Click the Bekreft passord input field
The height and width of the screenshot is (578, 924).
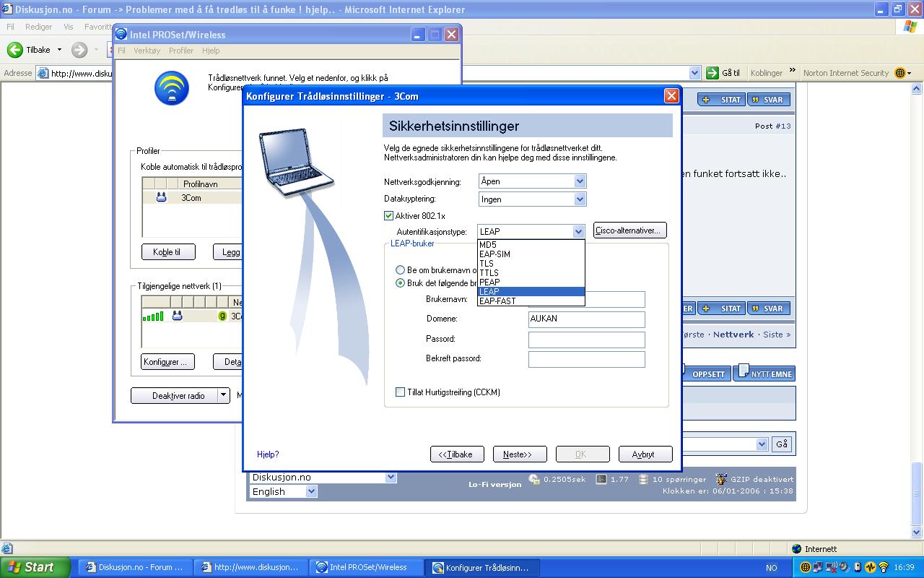tap(587, 359)
